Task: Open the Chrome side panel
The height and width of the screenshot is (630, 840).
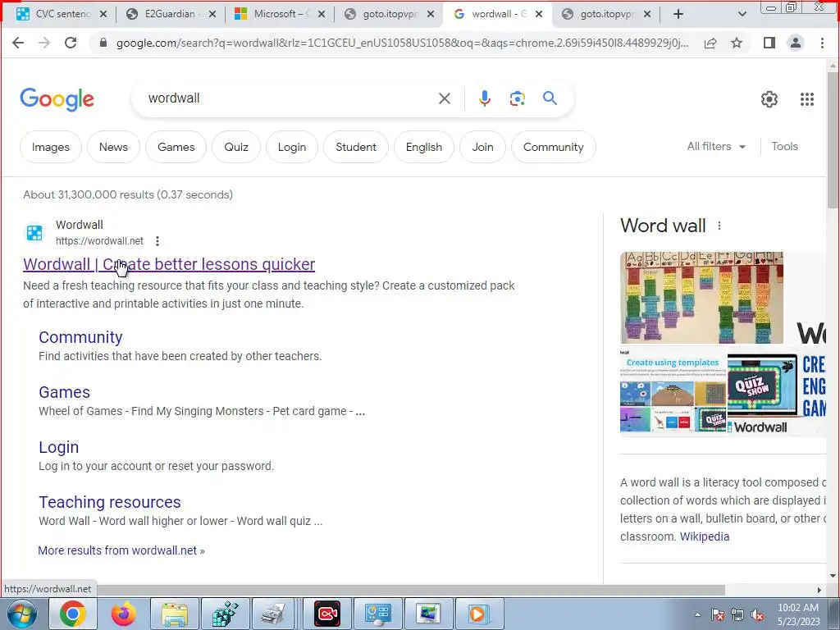Action: click(x=769, y=43)
